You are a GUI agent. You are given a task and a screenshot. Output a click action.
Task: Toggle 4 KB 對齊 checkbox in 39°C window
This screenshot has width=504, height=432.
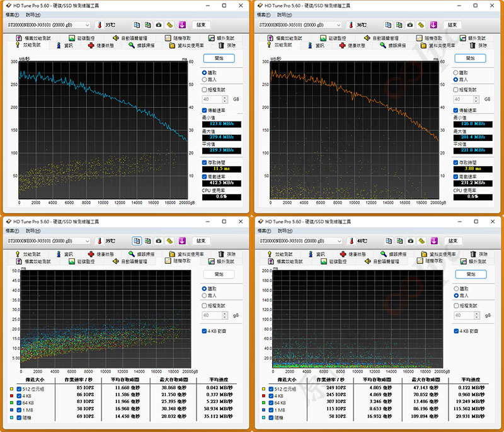pos(204,331)
